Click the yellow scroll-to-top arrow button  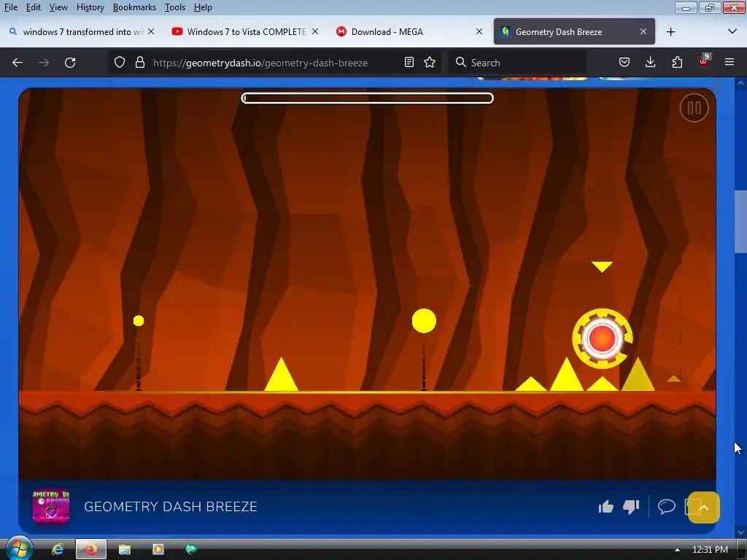click(704, 507)
